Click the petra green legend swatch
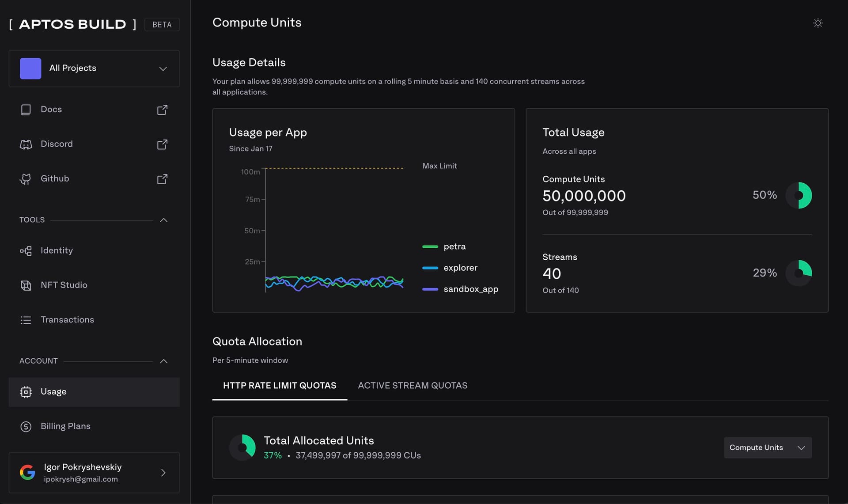Viewport: 848px width, 504px height. coord(430,246)
